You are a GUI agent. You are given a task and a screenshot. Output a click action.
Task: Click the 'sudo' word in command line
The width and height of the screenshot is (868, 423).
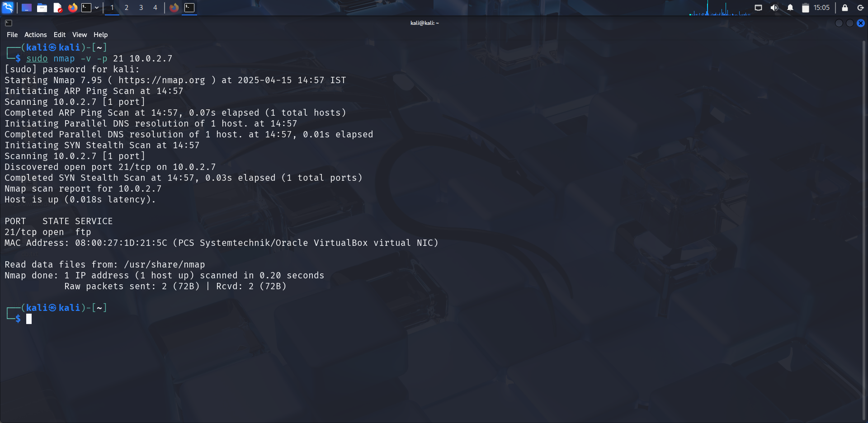pos(37,59)
